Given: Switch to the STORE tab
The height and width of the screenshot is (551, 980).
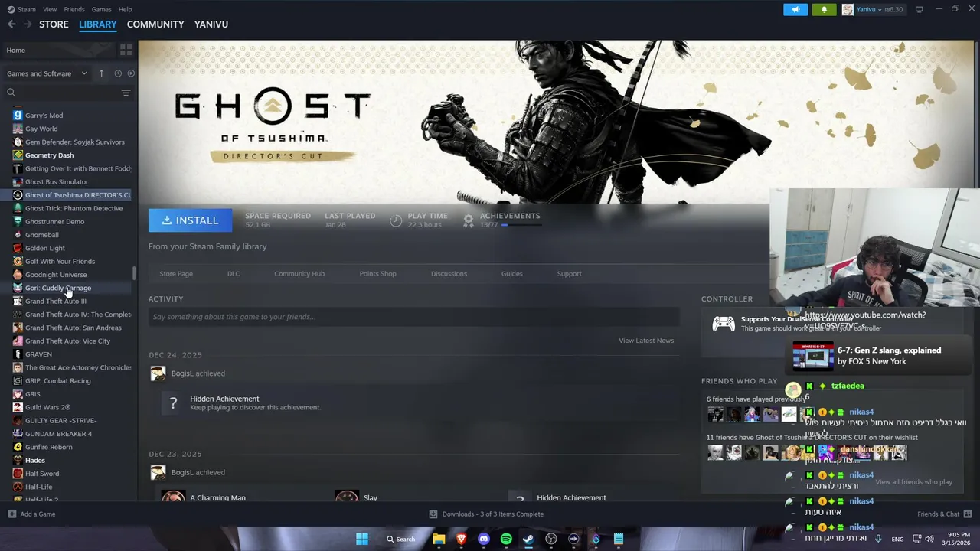Looking at the screenshot, I should (54, 24).
